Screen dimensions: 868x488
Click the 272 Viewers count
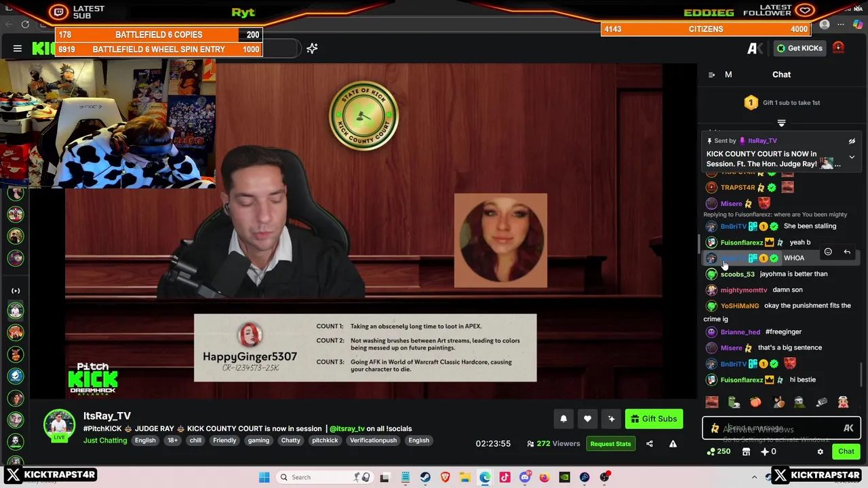(553, 444)
